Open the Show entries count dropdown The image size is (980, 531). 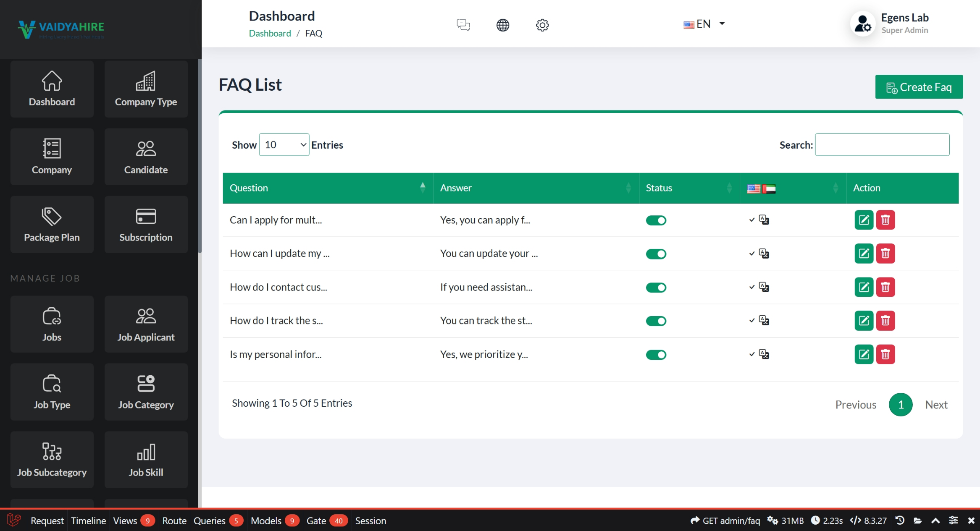pyautogui.click(x=284, y=145)
